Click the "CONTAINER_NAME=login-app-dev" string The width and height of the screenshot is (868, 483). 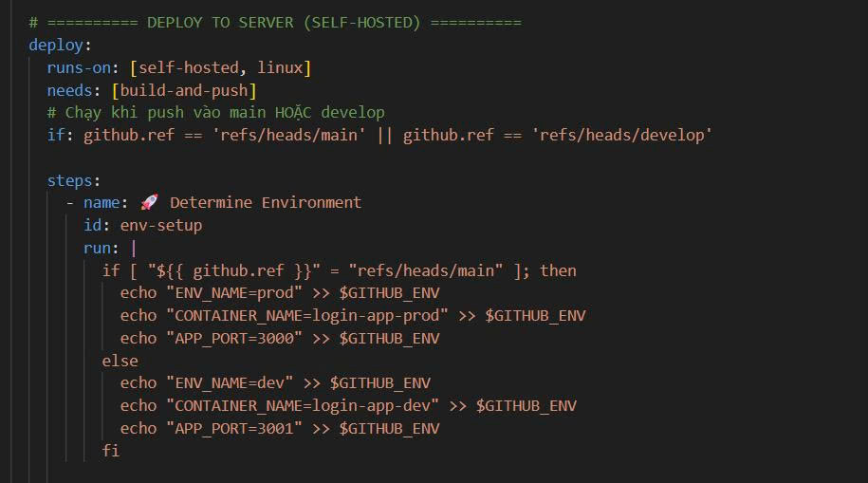[302, 405]
